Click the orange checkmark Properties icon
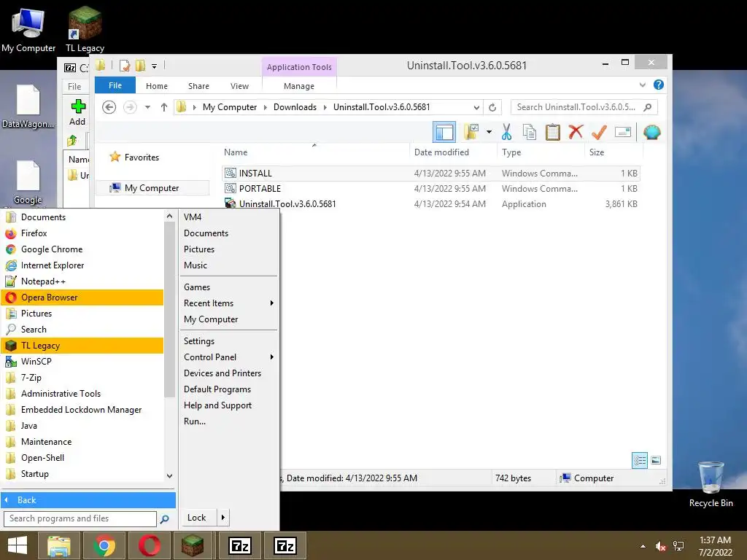The image size is (747, 560). pos(599,132)
